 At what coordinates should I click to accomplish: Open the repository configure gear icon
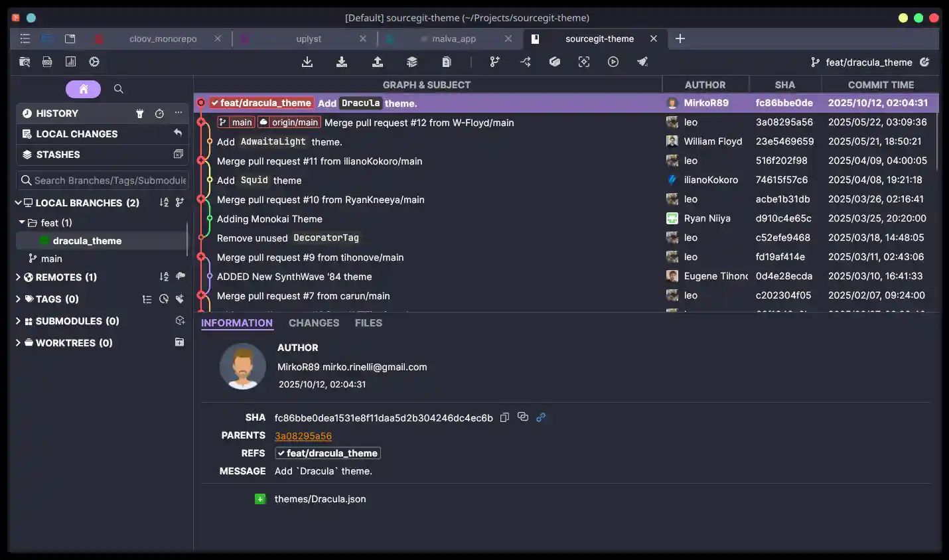[94, 62]
